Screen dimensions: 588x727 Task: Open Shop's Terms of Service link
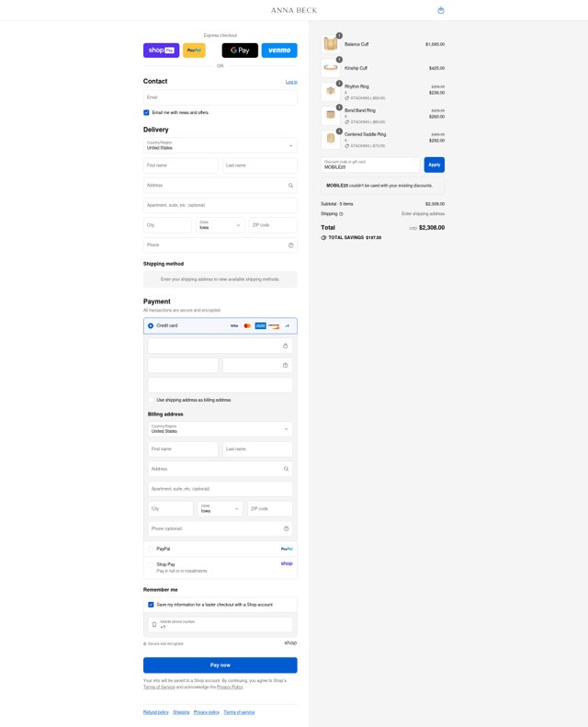(159, 687)
